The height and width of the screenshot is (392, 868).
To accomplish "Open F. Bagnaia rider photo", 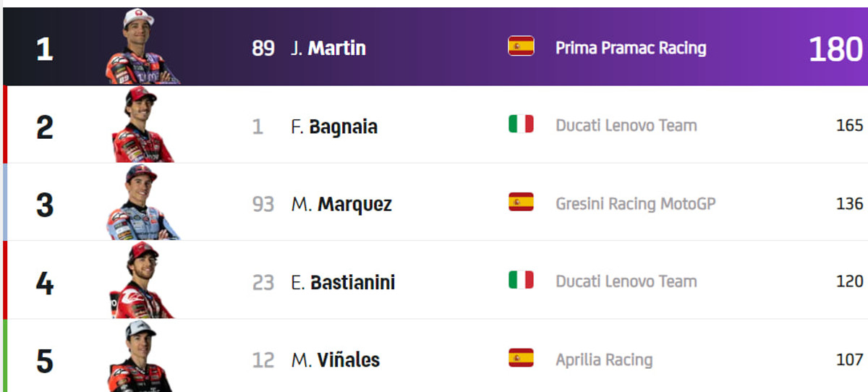I will (x=142, y=125).
